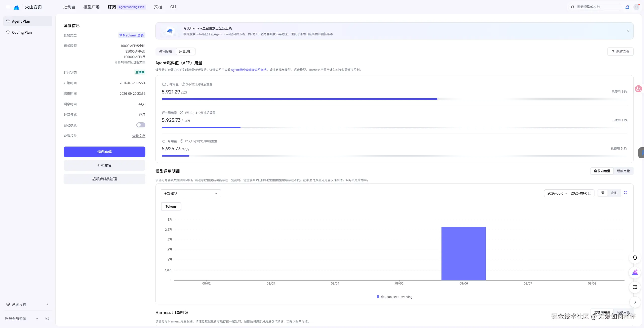644x328 pixels.
Task: Toggle the 自动续费 auto-renew switch
Action: point(141,125)
